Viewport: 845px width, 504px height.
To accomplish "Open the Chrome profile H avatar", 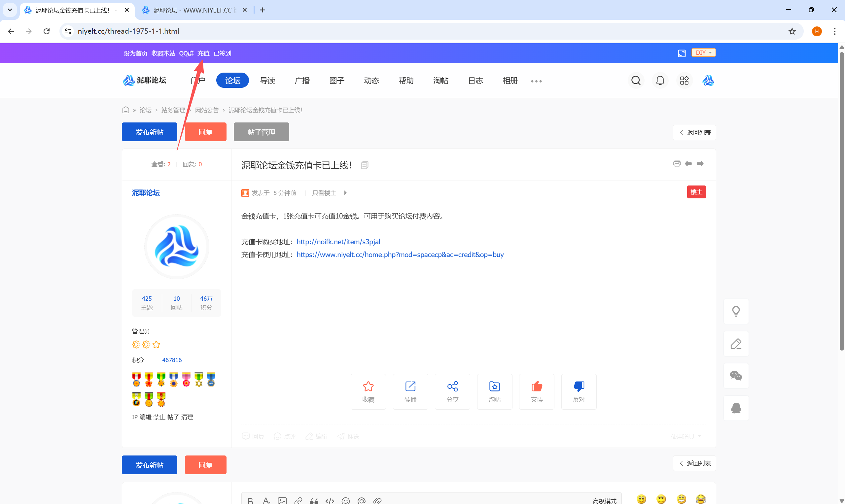I will [817, 31].
